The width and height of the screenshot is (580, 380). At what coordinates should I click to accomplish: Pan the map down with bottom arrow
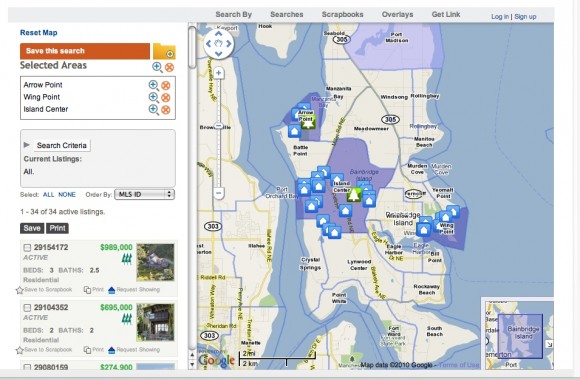(219, 54)
